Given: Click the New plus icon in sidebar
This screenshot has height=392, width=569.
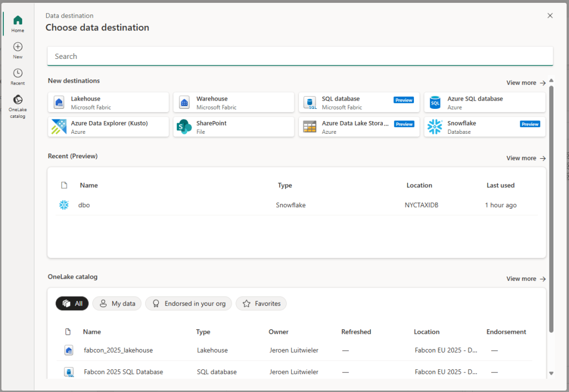Looking at the screenshot, I should tap(18, 50).
